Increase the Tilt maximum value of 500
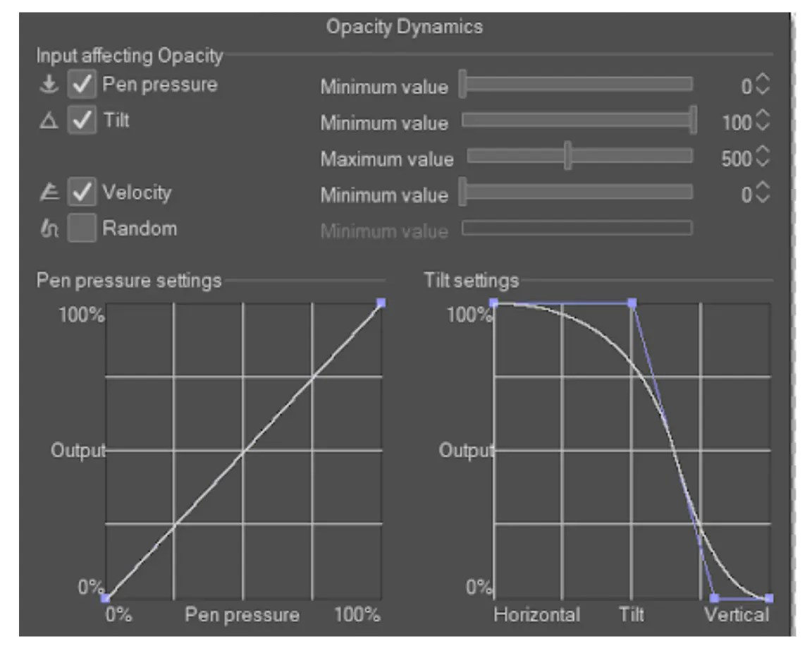Viewport: 812px width, 646px height. point(762,150)
